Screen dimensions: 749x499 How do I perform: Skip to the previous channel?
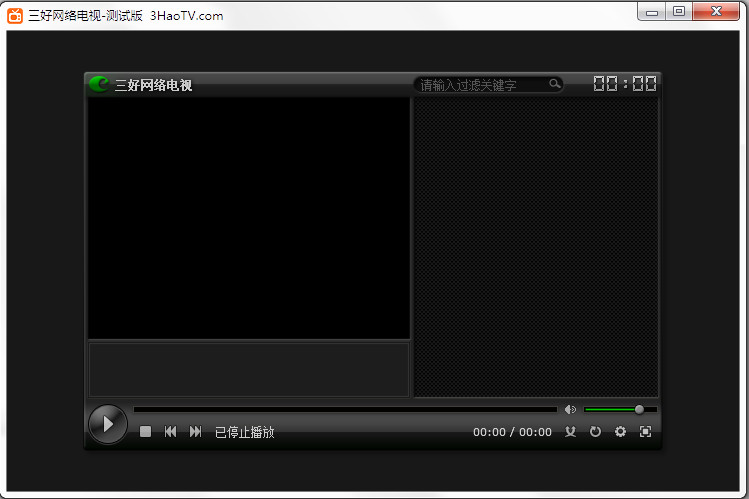170,432
